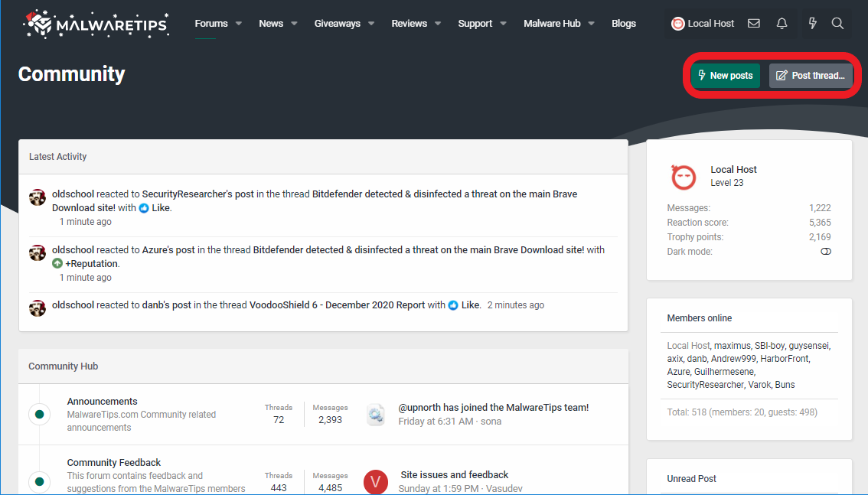
Task: Click Vasudev red V avatar
Action: tap(375, 482)
